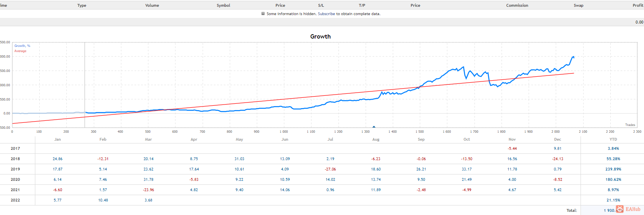Click the '1 000' trades axis tick label

(x=284, y=132)
